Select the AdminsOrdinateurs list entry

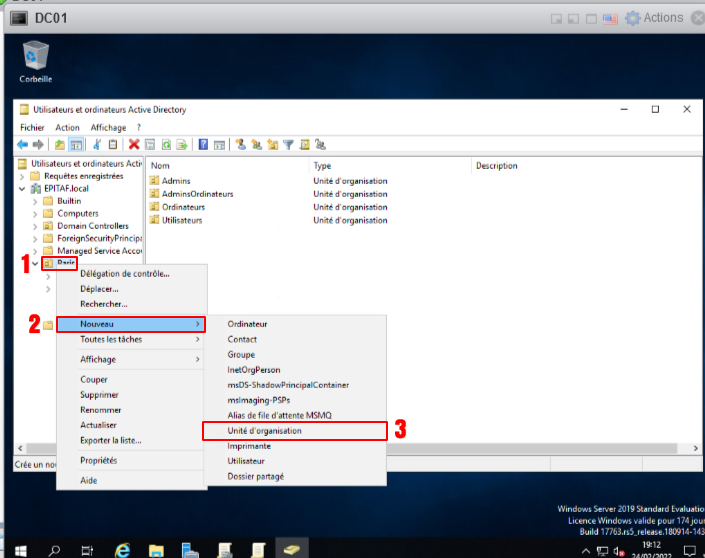tap(197, 194)
